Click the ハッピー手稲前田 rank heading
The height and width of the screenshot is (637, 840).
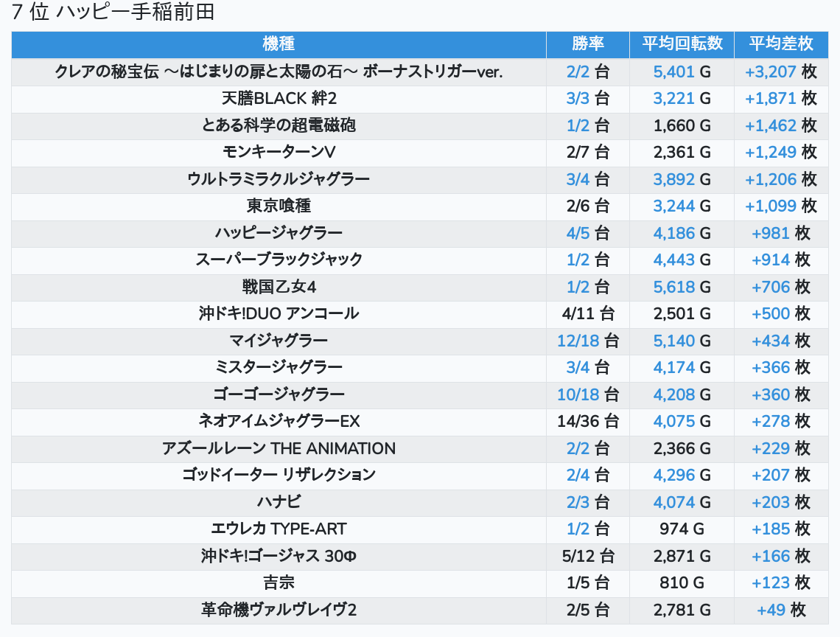[x=113, y=13]
